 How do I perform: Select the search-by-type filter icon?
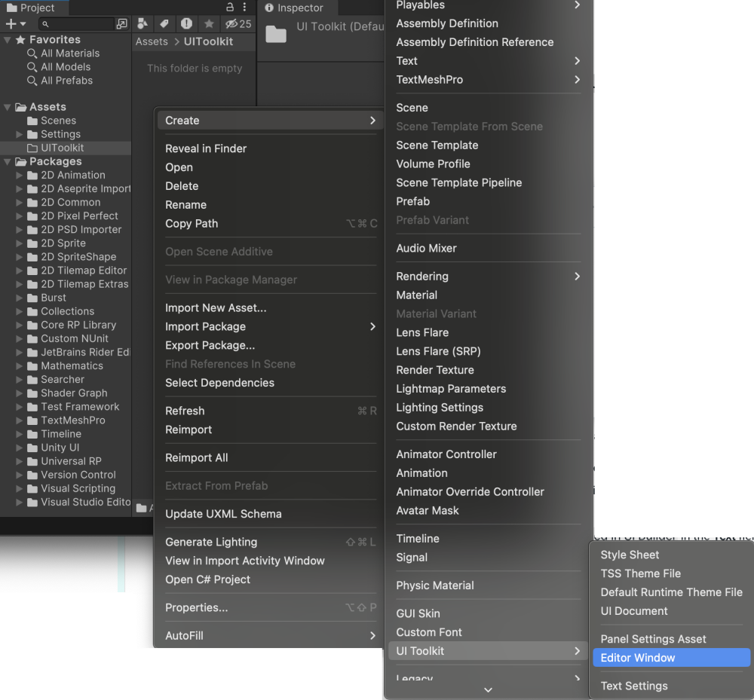[143, 23]
